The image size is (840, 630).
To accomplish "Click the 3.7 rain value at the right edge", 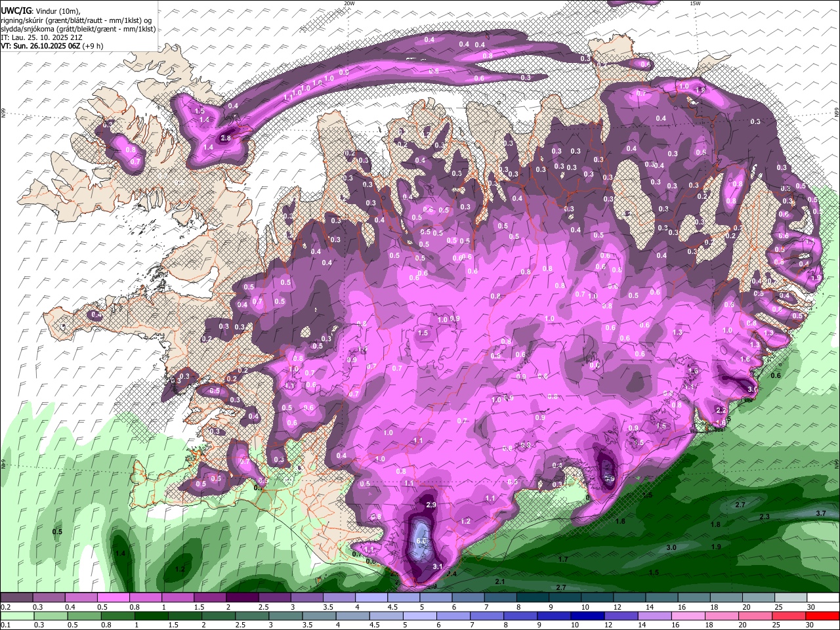I will pos(820,513).
